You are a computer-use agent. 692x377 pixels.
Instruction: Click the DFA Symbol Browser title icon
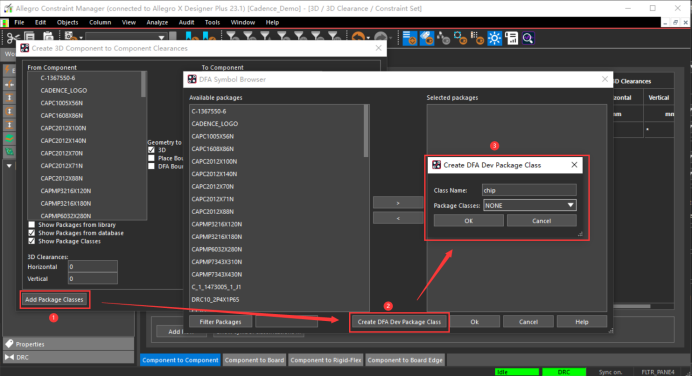pos(192,79)
